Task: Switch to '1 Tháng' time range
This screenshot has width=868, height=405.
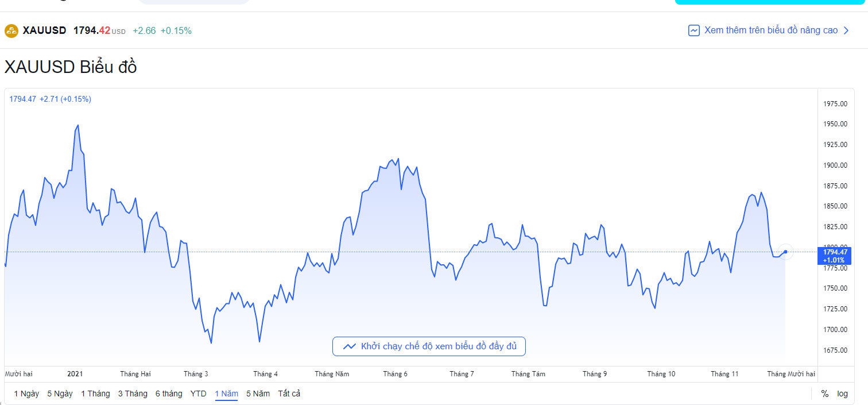Action: click(x=95, y=394)
